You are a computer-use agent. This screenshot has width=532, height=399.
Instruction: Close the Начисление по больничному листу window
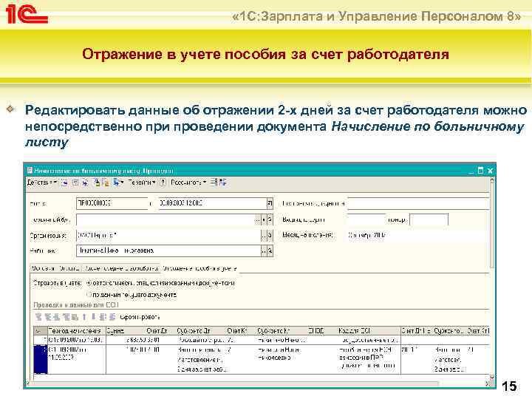[490, 171]
